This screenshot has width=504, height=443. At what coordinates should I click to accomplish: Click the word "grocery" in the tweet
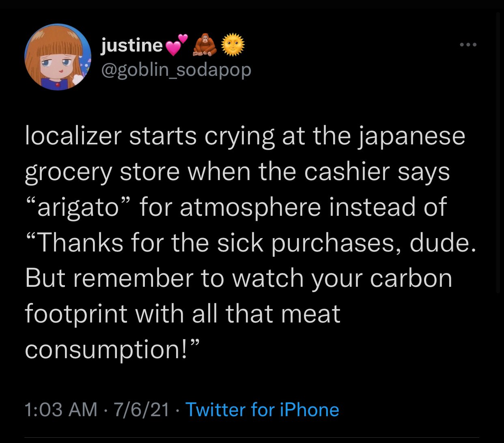click(68, 172)
